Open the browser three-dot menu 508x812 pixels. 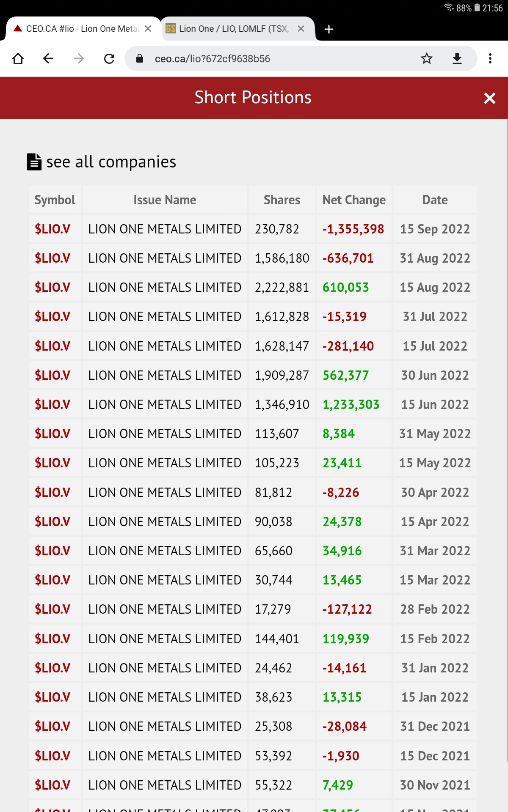pyautogui.click(x=490, y=58)
